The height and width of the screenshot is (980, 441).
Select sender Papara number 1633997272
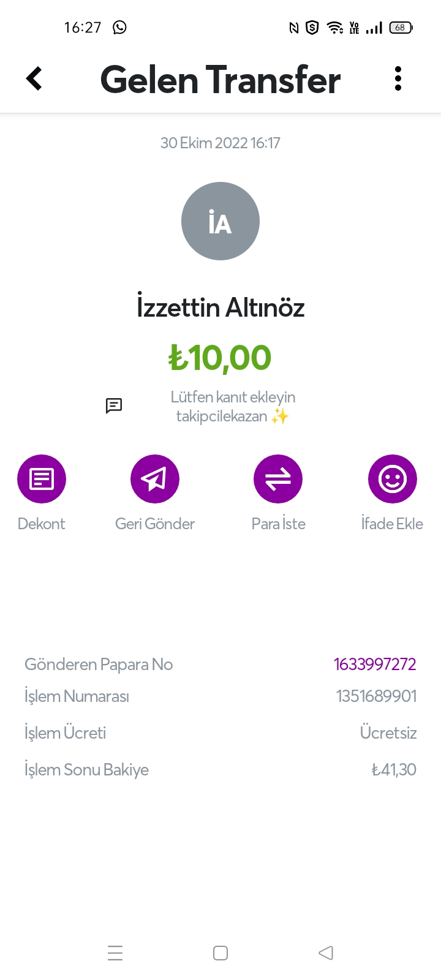tap(375, 664)
